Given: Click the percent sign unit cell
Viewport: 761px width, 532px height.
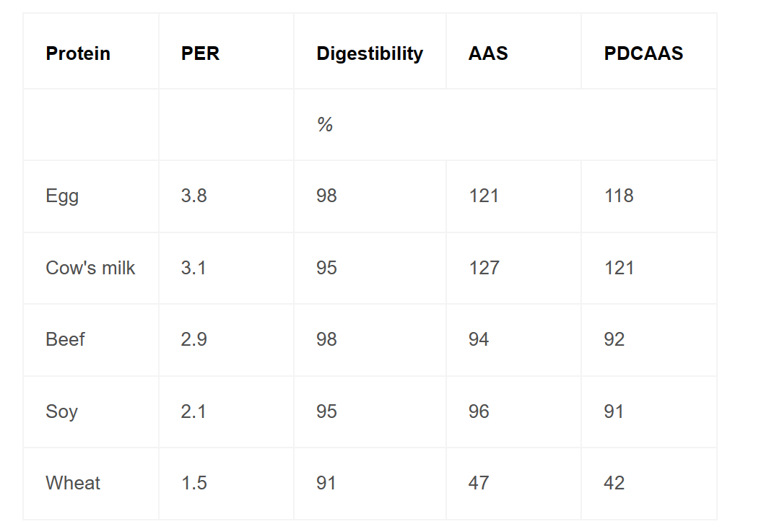Looking at the screenshot, I should (x=325, y=125).
